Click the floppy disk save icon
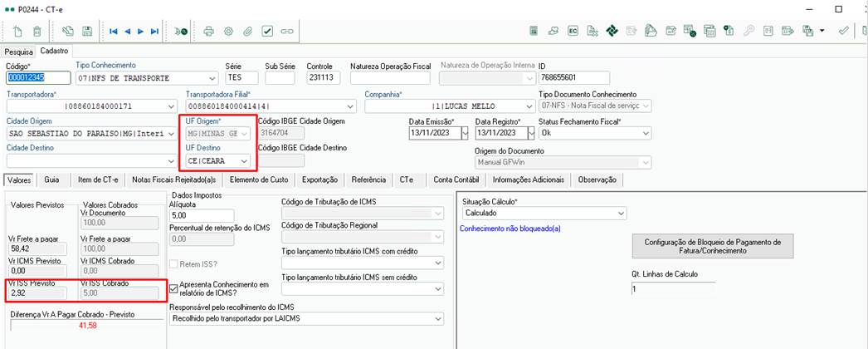This screenshot has width=868, height=349. click(87, 32)
